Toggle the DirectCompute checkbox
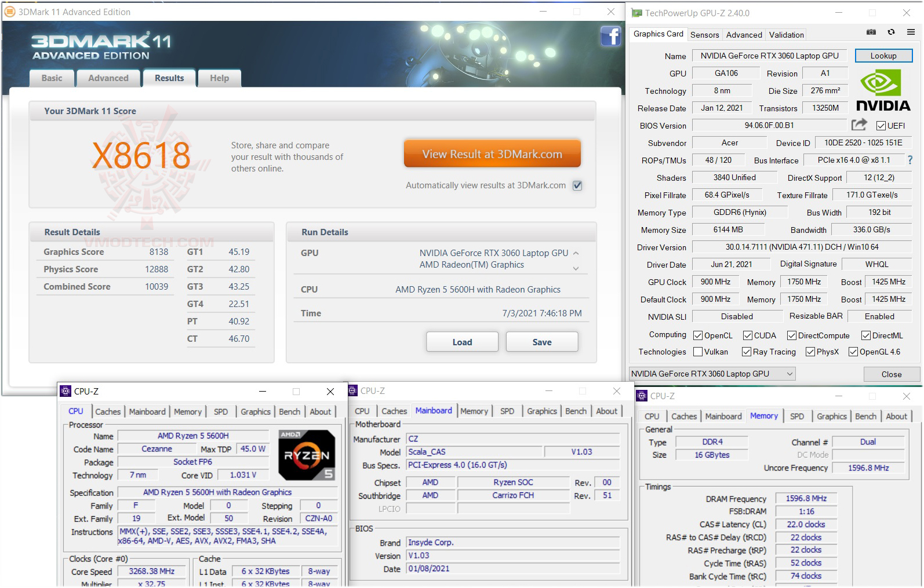Screen dimensions: 924x588 (792, 335)
